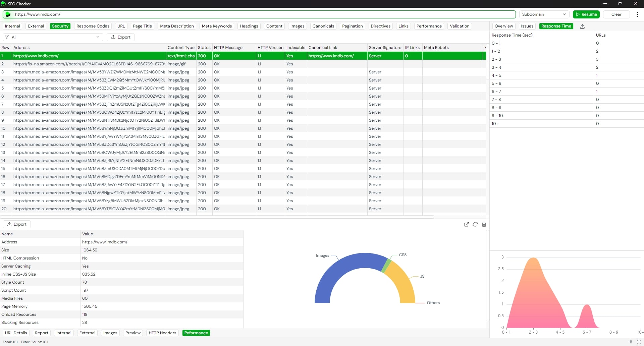Open the URL Details bottom tab
This screenshot has width=644, height=346.
pyautogui.click(x=16, y=333)
